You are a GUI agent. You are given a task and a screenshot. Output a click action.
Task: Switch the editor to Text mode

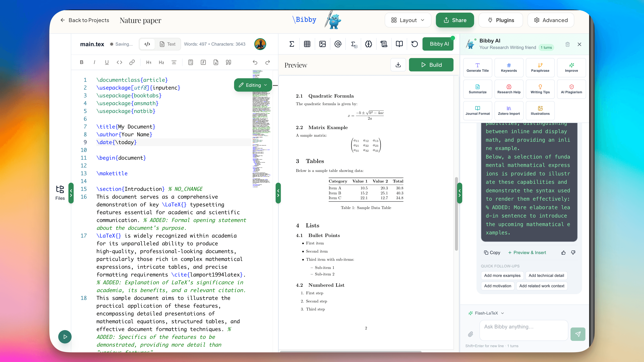(167, 44)
